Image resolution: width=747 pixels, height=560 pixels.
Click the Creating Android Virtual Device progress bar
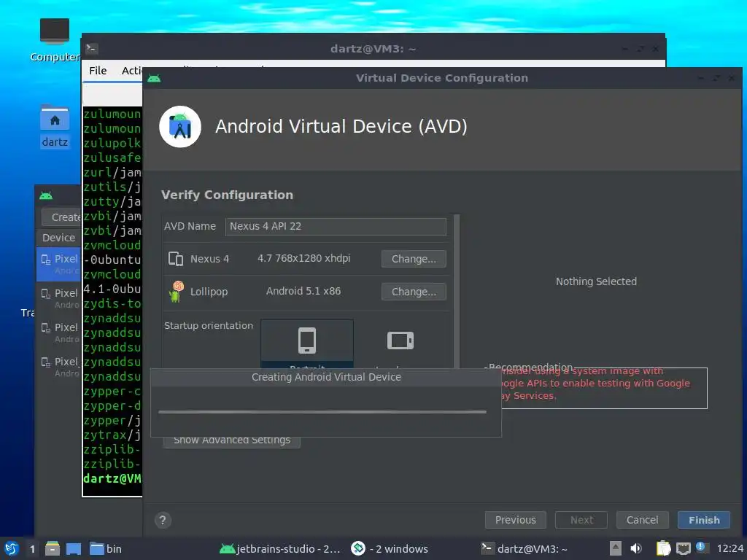322,412
